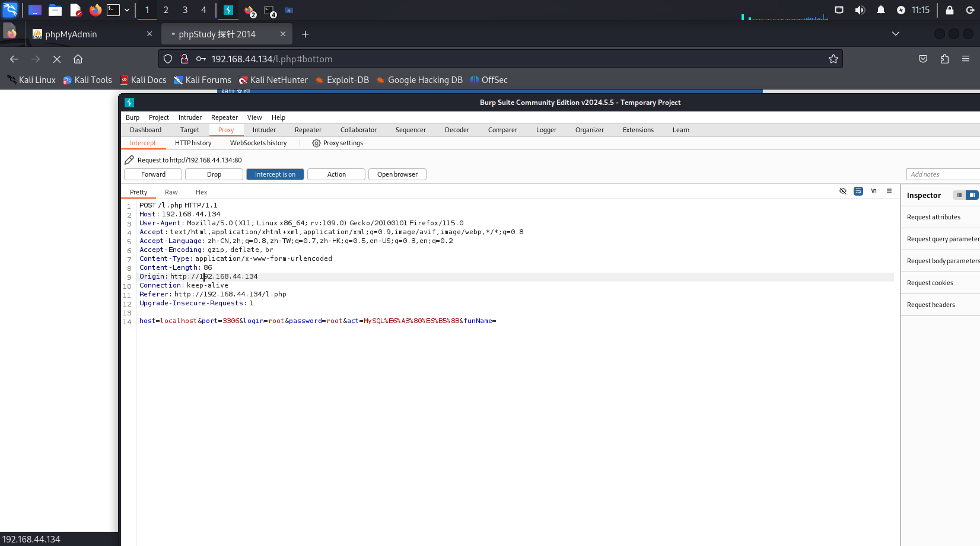This screenshot has height=546, width=980.
Task: Click the pencil icon beside request URL
Action: (129, 160)
